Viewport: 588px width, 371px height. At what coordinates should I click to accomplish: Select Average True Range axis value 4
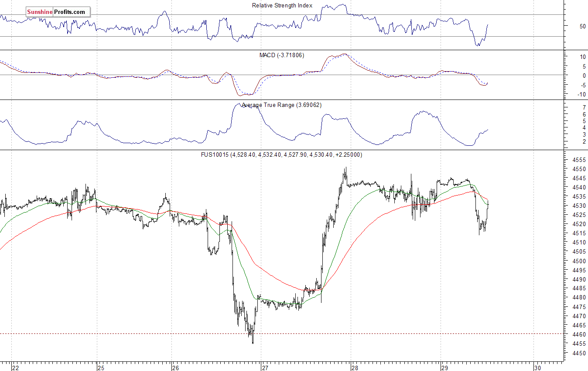(584, 128)
